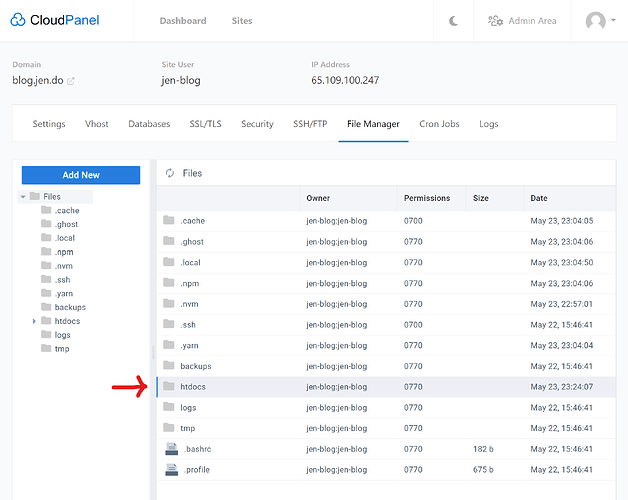
Task: Expand the htdocs tree folder arrow
Action: pyautogui.click(x=34, y=321)
